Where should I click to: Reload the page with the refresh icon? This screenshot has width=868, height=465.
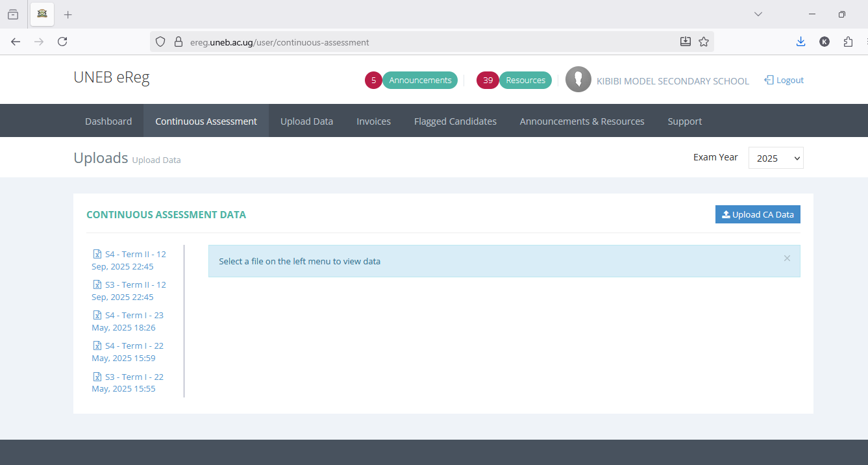point(62,41)
